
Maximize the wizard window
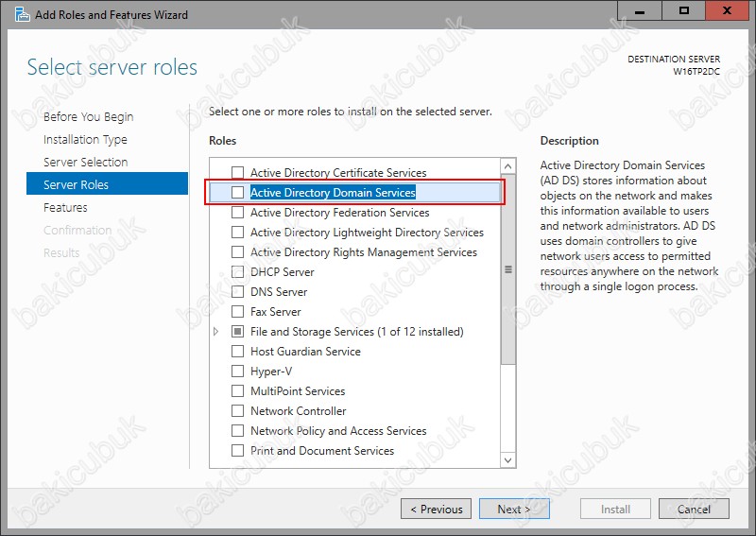pyautogui.click(x=683, y=10)
